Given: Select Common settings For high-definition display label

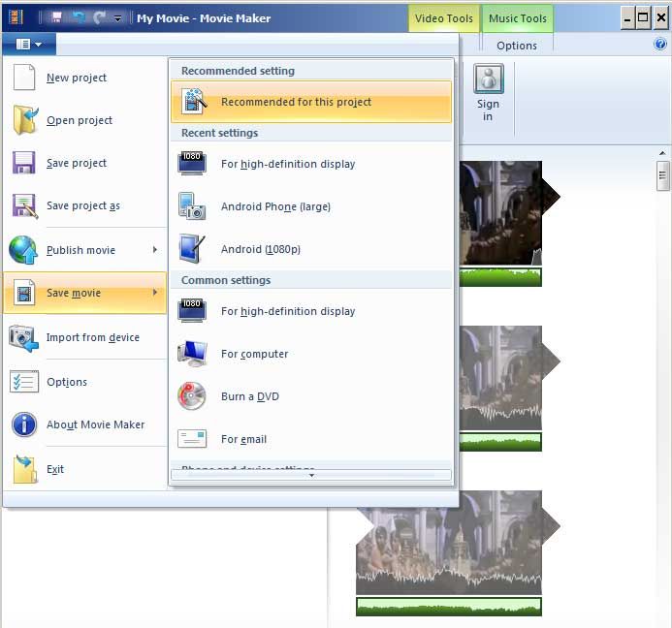Looking at the screenshot, I should [288, 311].
